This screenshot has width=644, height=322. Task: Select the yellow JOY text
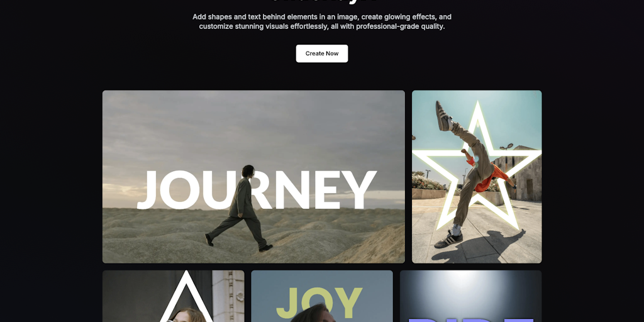coord(319,303)
